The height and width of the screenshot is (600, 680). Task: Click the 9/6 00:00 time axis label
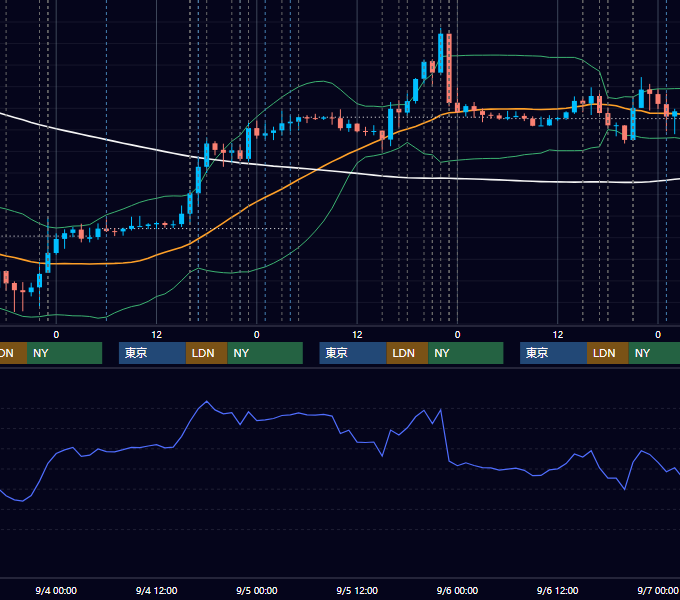point(457,590)
